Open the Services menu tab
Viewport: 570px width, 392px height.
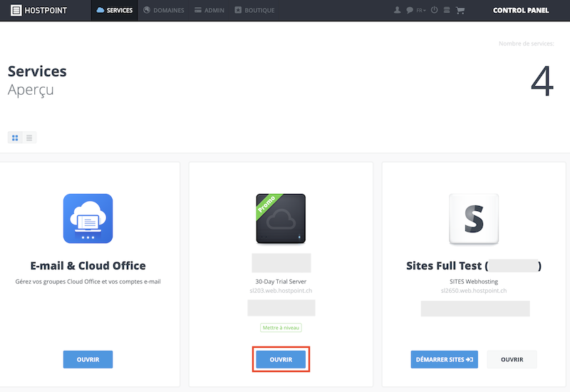tap(115, 10)
